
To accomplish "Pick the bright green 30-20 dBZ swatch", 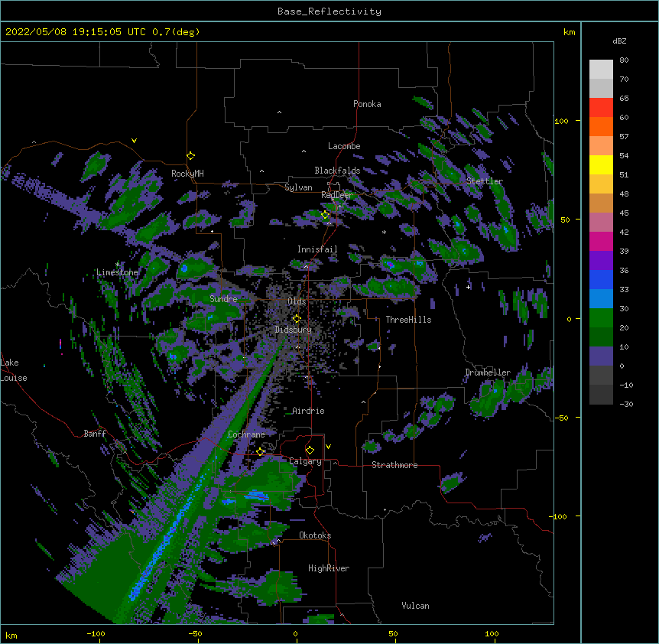I will [x=601, y=318].
